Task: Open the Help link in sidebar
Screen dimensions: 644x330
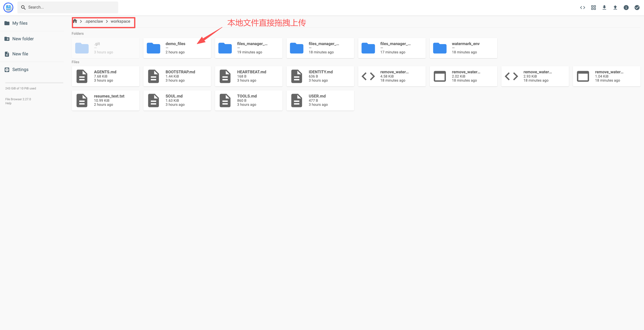Action: click(x=8, y=103)
